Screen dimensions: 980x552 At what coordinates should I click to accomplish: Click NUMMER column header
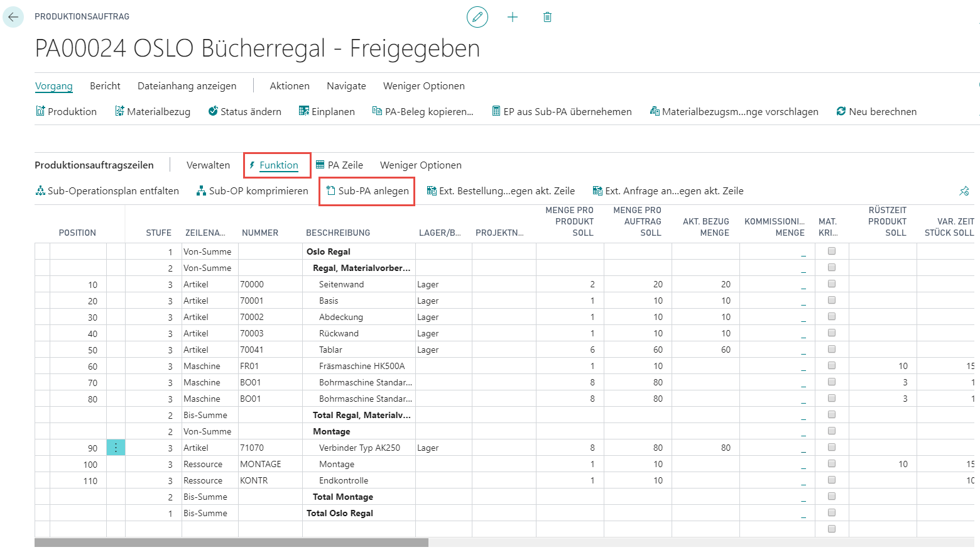coord(260,233)
